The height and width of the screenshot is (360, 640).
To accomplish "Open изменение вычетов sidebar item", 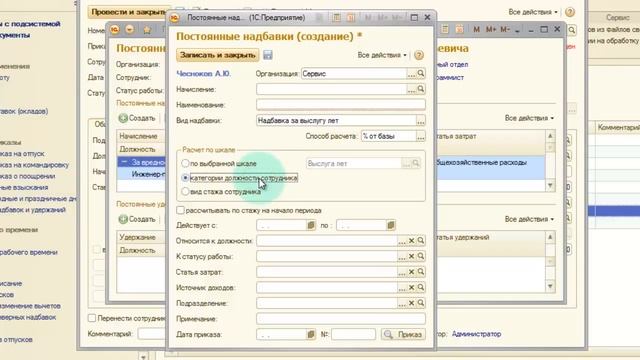I will 30,306.
